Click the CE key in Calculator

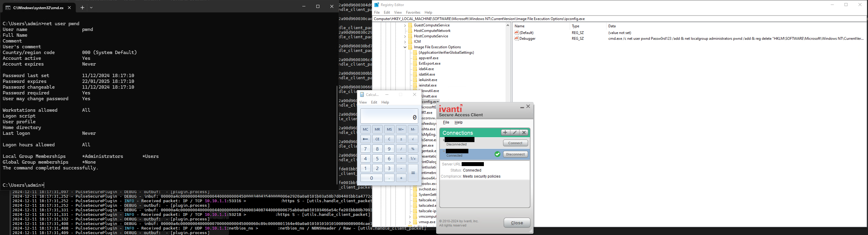pyautogui.click(x=377, y=139)
